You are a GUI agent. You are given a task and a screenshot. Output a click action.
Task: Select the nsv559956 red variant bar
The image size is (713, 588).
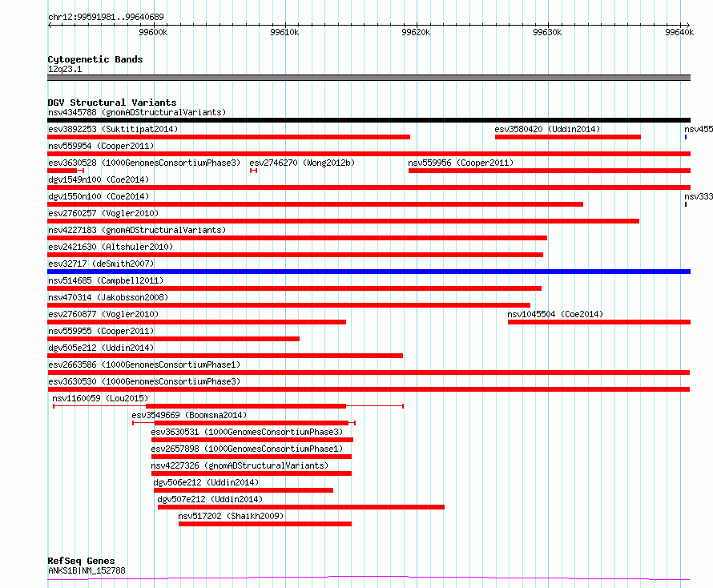coord(550,171)
